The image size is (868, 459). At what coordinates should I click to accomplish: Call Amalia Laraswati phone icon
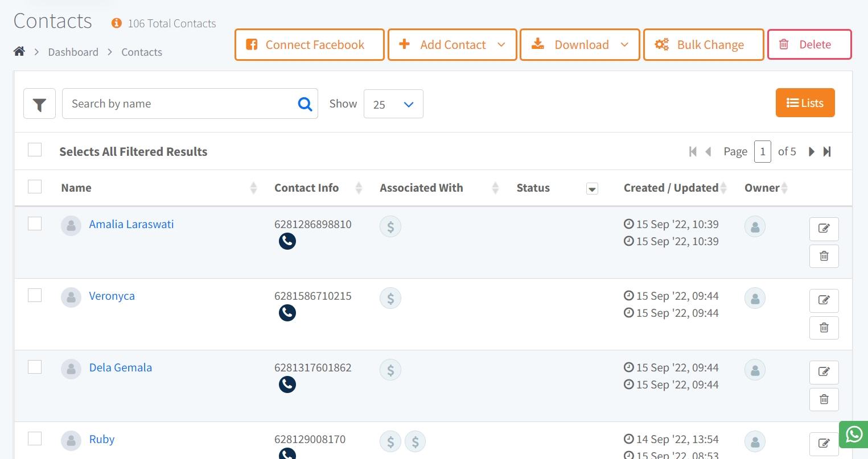coord(287,241)
